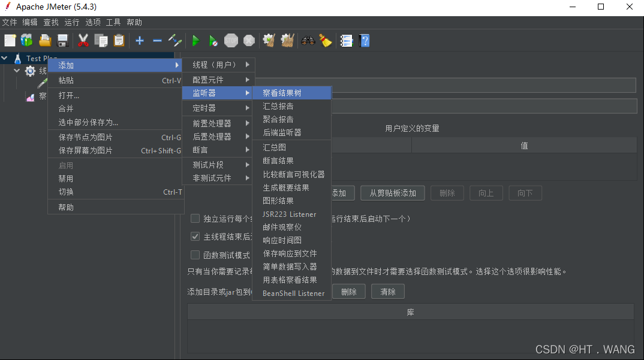Click the Toggle enable/disable icon
The height and width of the screenshot is (360, 644).
point(175,41)
